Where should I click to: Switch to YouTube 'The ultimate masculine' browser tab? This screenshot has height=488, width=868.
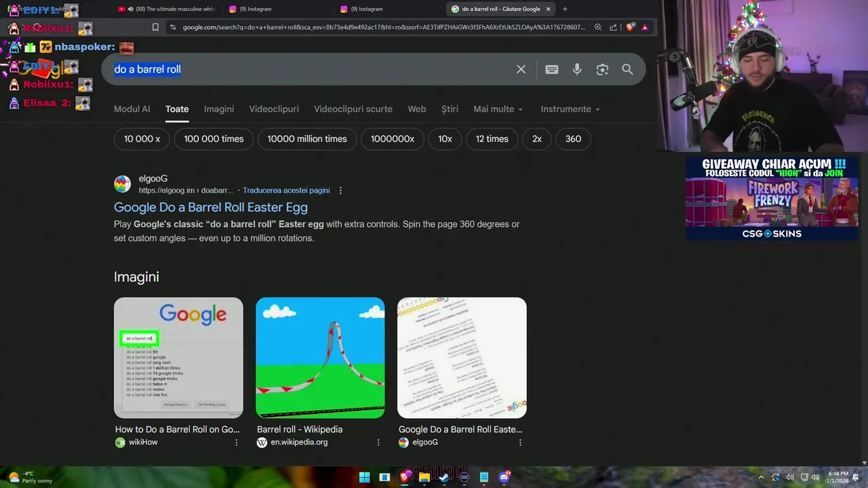click(x=166, y=9)
